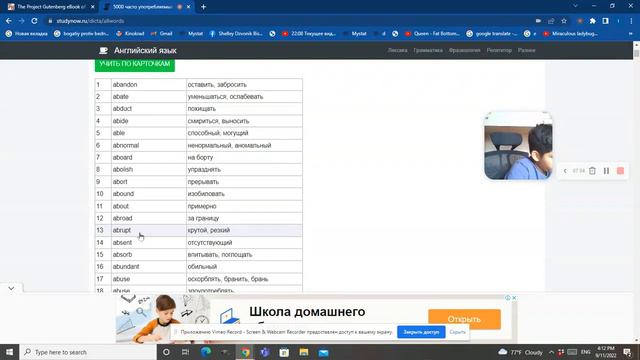Viewport: 640px width, 360px height.
Task: Open the Разное menu item
Action: tap(527, 50)
